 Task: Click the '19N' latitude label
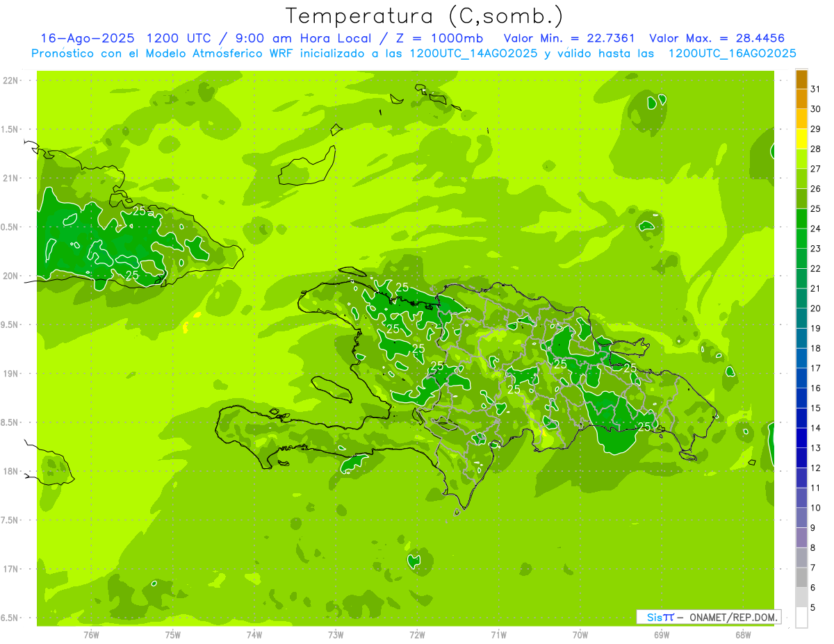[x=10, y=373]
